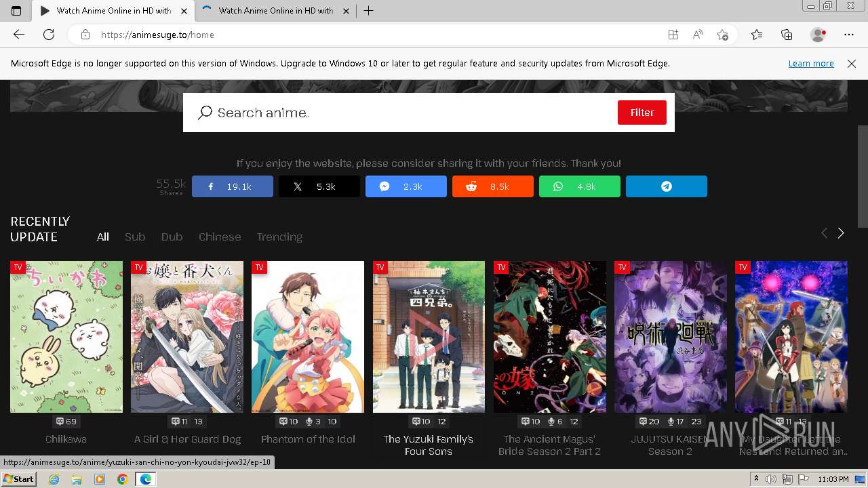View site info via the lock icon
868x488 pixels.
85,35
